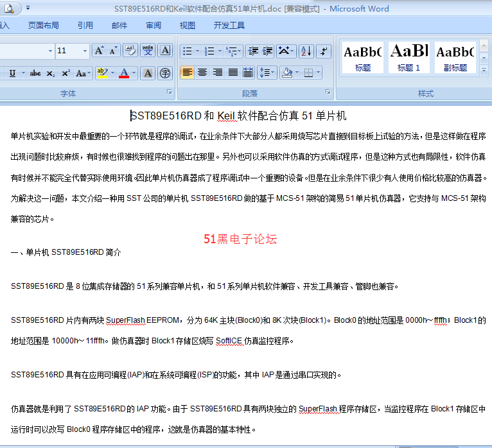This screenshot has width=492, height=448.
Task: Justify the paragraph text
Action: tap(233, 73)
